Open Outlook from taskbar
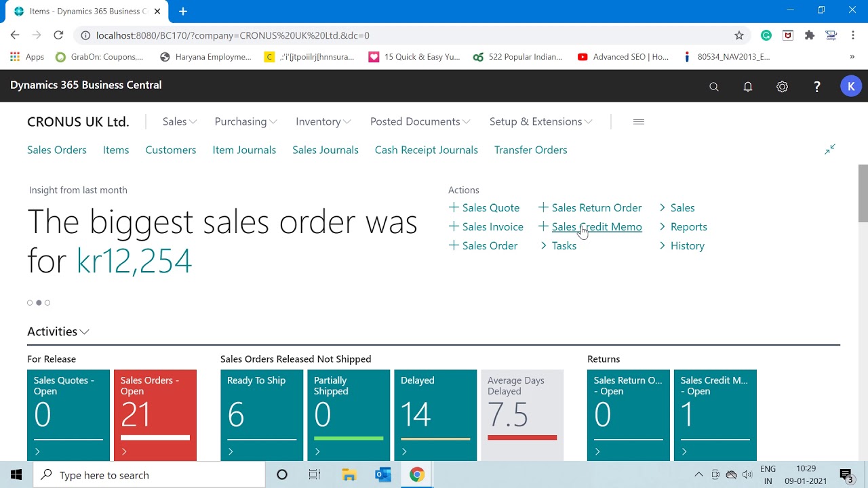 point(382,475)
